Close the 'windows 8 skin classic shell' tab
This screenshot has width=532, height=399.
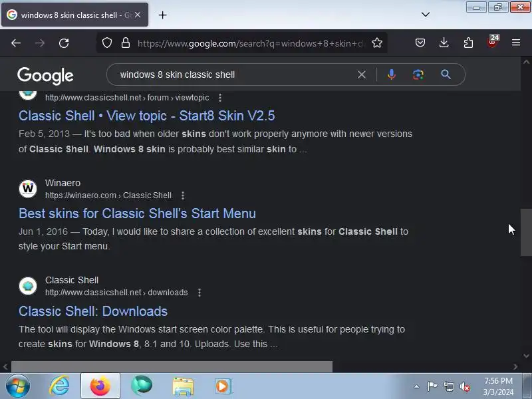pos(138,15)
